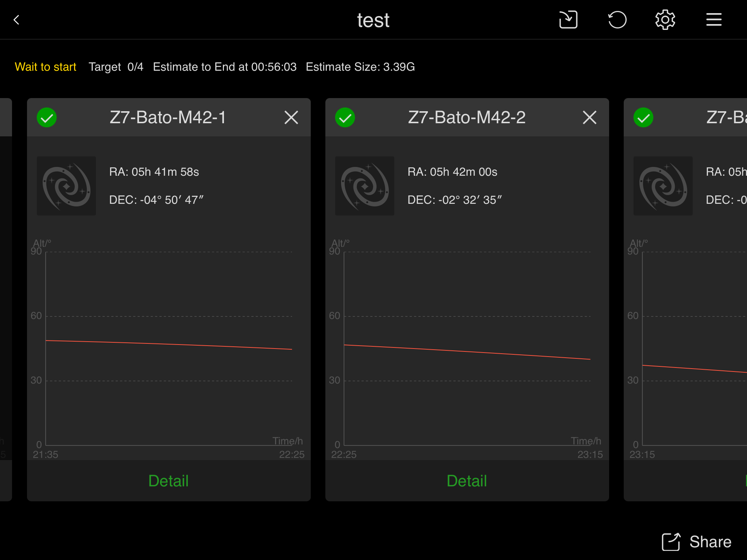Viewport: 747px width, 560px height.
Task: Remove the Z7-Bato-M42-2 target
Action: point(589,117)
